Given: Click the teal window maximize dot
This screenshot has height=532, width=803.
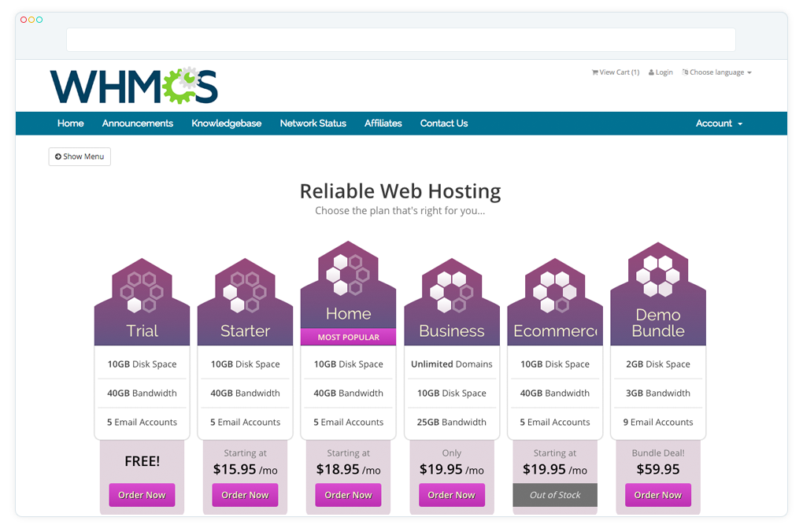Looking at the screenshot, I should (x=39, y=20).
